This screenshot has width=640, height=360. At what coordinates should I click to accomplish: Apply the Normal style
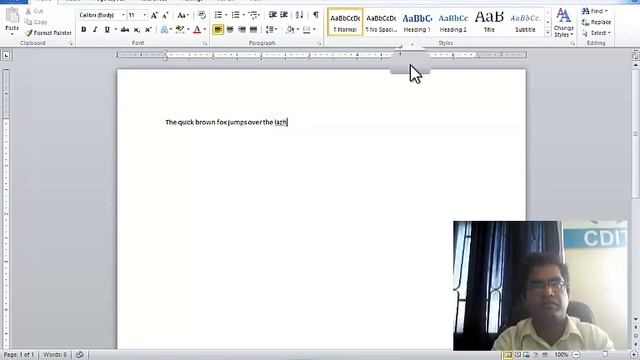pos(345,22)
